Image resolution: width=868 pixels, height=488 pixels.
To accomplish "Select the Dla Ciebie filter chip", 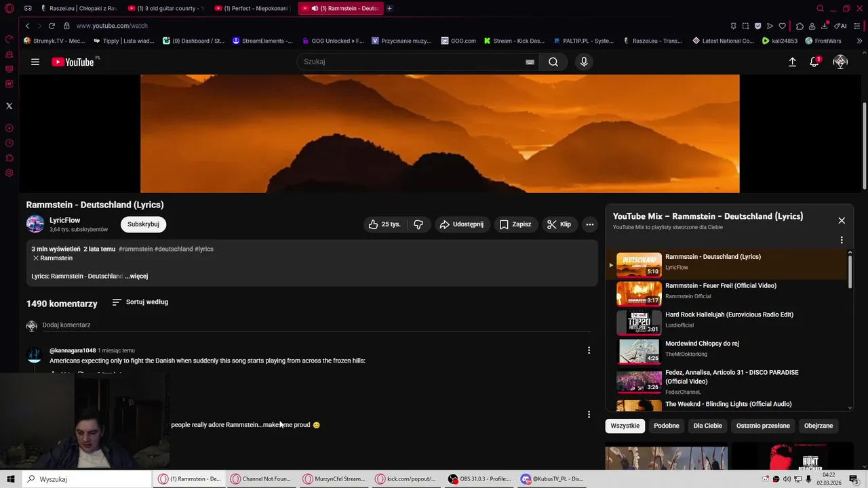I will point(708,426).
